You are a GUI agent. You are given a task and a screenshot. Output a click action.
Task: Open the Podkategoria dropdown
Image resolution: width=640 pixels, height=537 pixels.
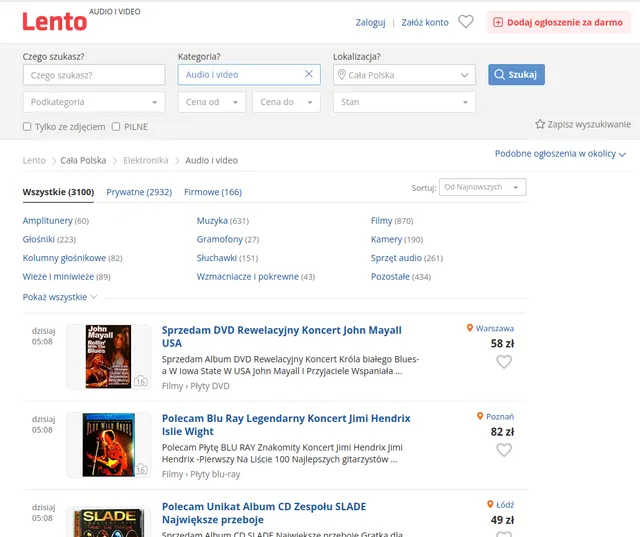[94, 102]
